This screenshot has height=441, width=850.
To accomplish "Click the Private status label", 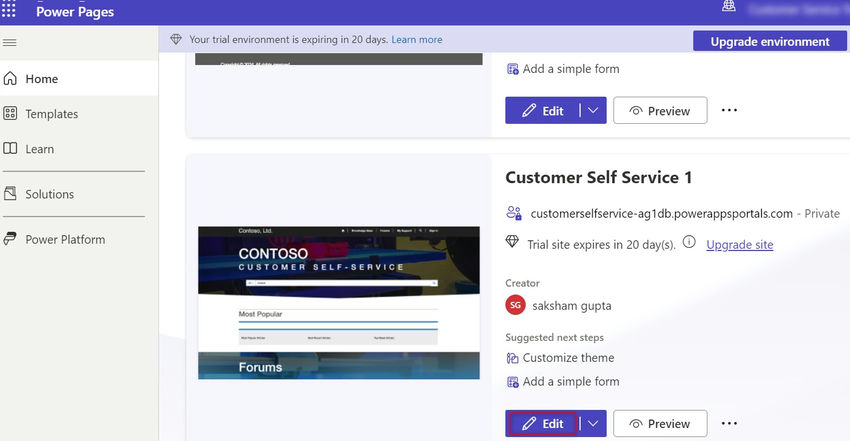I will [x=822, y=213].
